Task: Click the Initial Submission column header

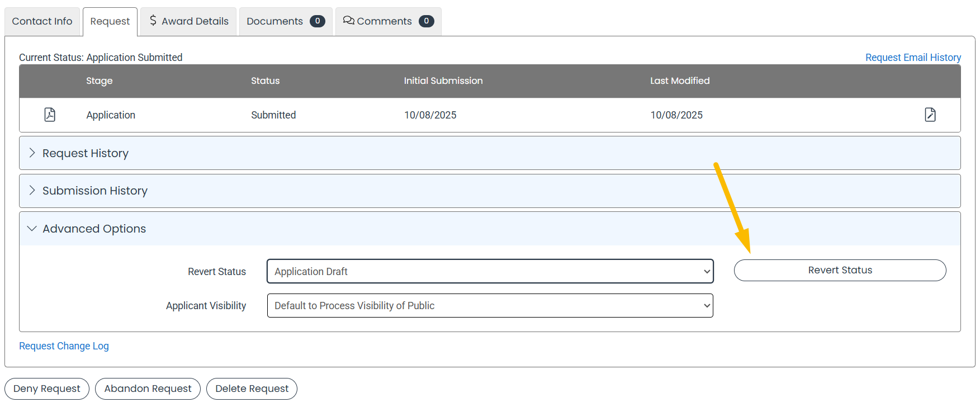Action: [443, 81]
